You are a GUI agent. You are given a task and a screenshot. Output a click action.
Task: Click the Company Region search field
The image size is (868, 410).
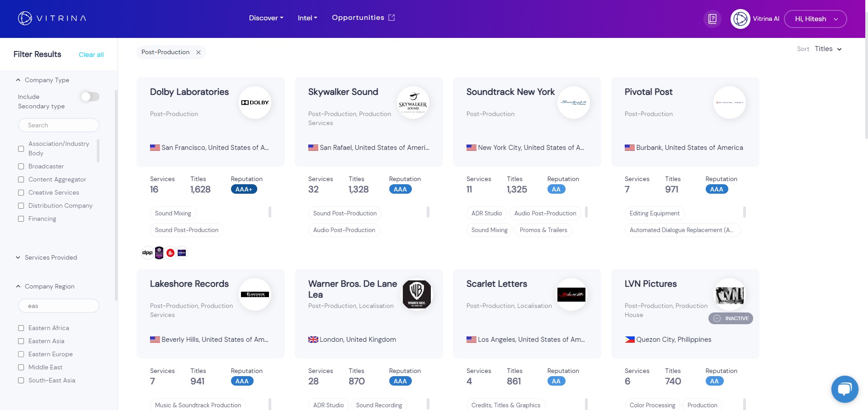[59, 306]
